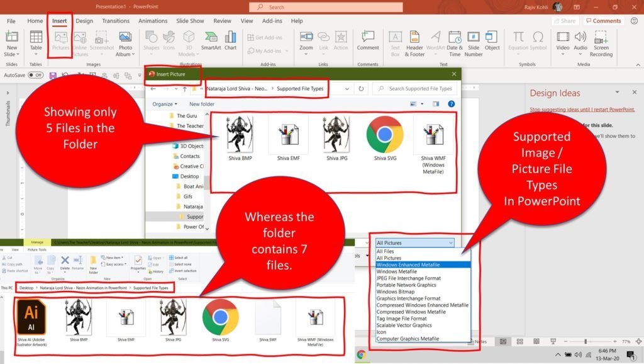644x364 pixels.
Task: Click Search Supported File Types field
Action: [415, 88]
